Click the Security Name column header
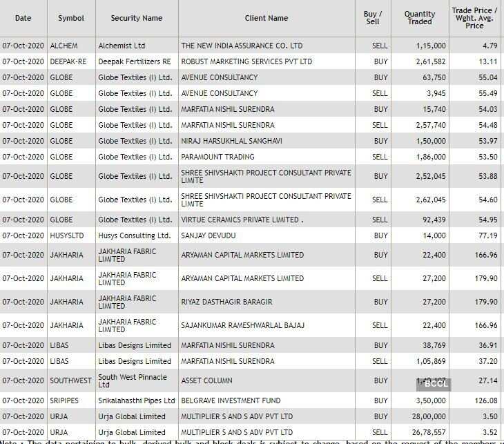The width and height of the screenshot is (504, 444). [137, 18]
